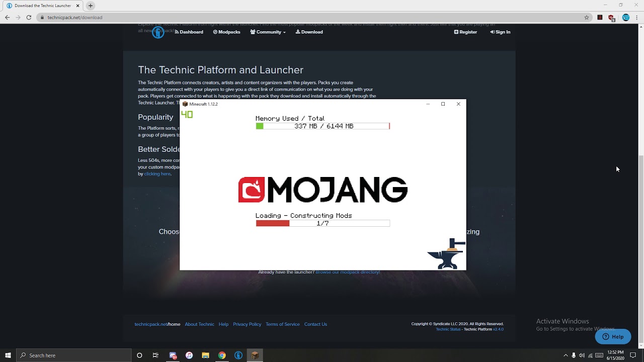Click the Mojang logo
This screenshot has height=362, width=644.
(x=323, y=190)
